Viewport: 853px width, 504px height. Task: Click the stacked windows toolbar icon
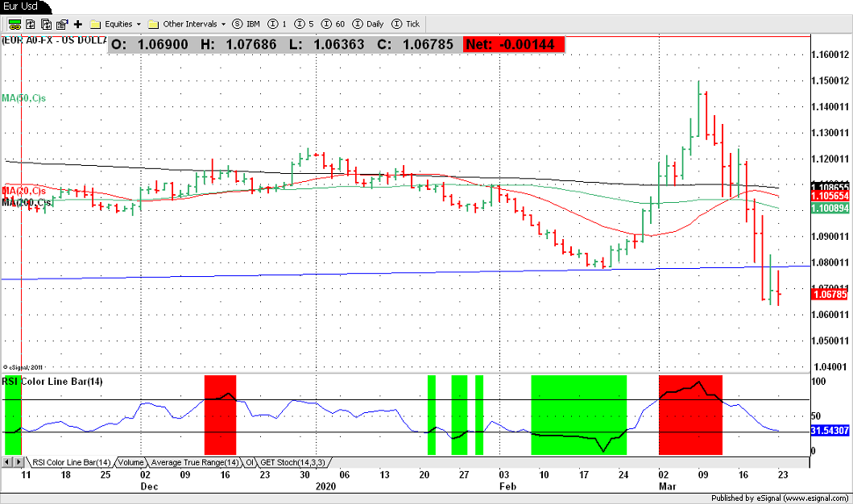coord(46,24)
